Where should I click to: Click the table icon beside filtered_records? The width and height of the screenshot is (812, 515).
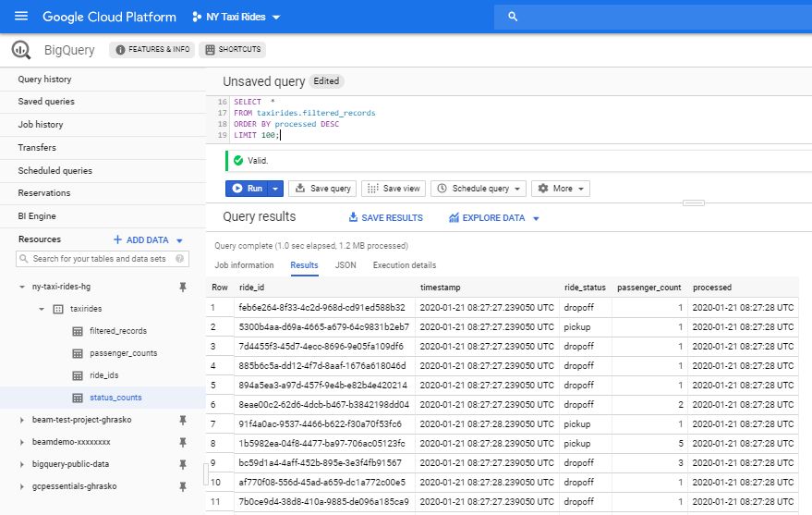coord(78,331)
